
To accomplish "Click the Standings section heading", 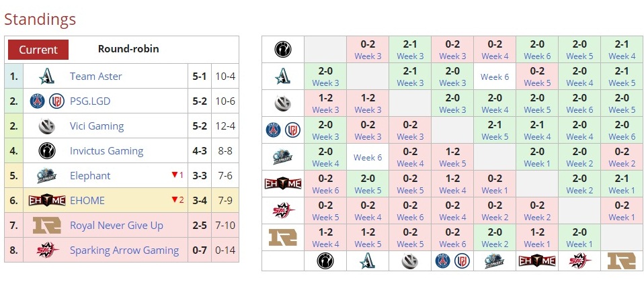I will [x=40, y=19].
